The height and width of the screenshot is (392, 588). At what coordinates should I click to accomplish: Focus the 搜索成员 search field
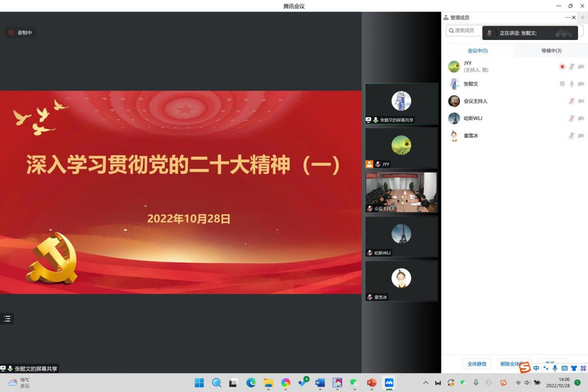pos(464,31)
